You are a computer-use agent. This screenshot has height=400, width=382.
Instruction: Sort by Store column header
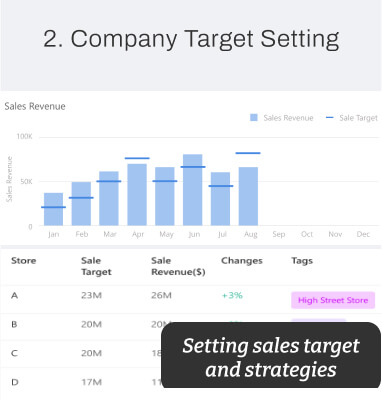[23, 261]
